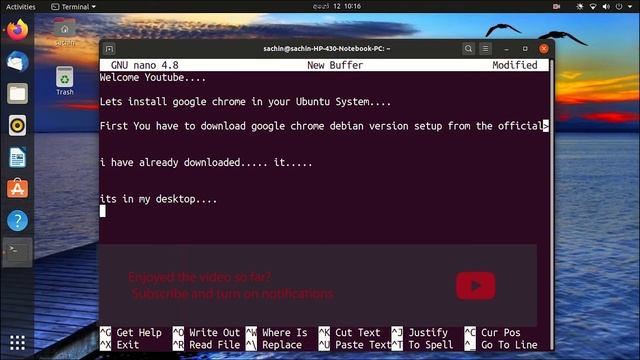The height and width of the screenshot is (360, 640).
Task: Open the clock and calendar panel
Action: (337, 6)
